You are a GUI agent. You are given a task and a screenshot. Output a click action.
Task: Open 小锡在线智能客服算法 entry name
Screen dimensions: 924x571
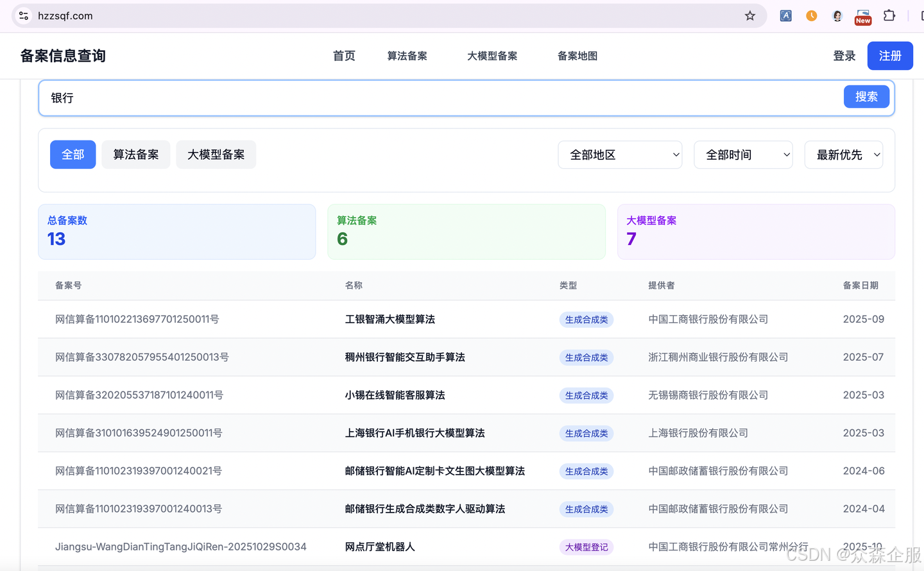coord(395,395)
